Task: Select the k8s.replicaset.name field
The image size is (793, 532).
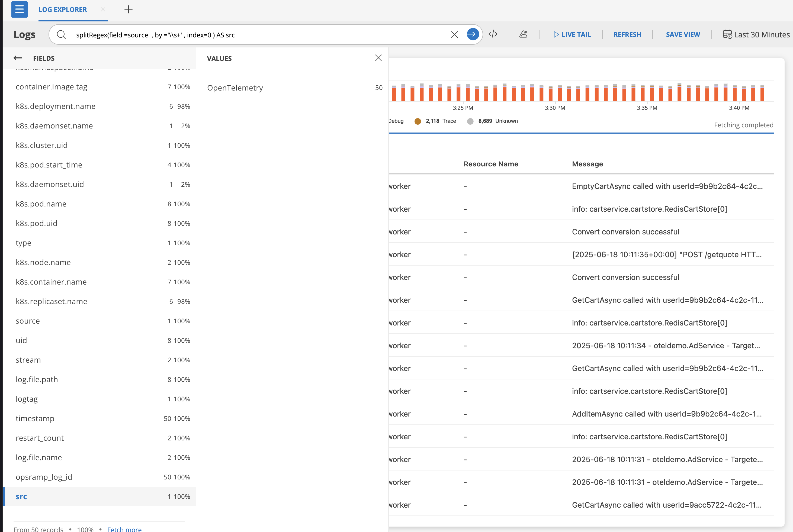Action: (x=99, y=301)
